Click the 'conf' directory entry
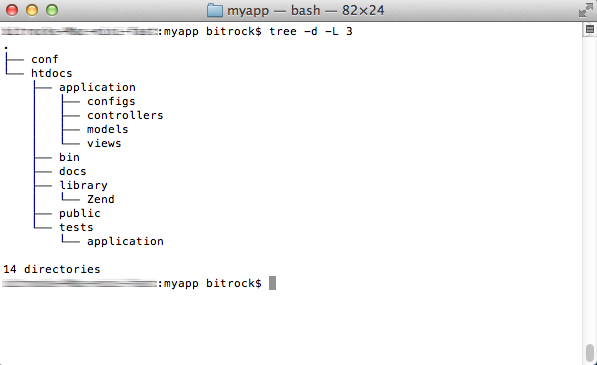Screen dimensions: 597x365 (45, 59)
